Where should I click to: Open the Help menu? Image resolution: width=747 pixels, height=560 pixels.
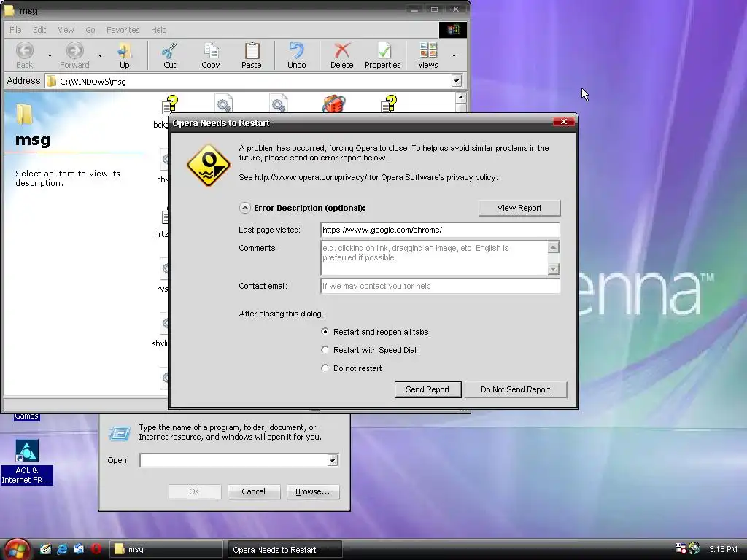point(158,30)
